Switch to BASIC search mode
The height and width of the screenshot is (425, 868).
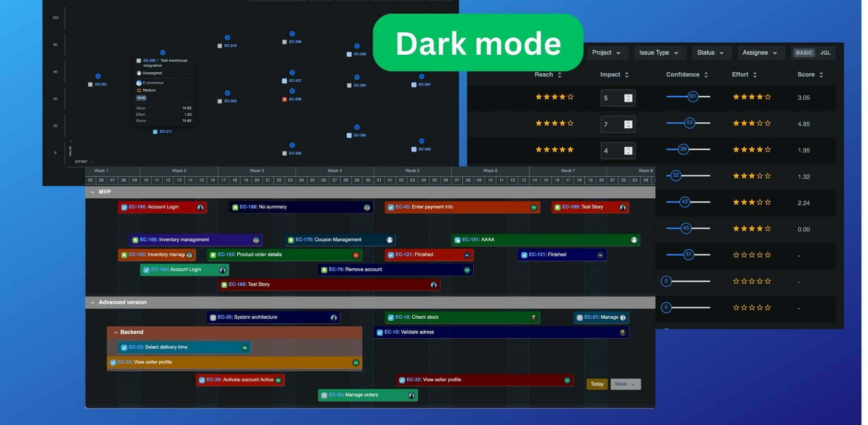pyautogui.click(x=804, y=53)
